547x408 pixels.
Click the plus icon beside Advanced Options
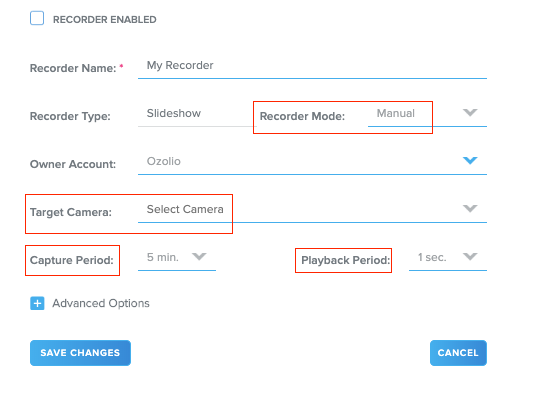[37, 303]
